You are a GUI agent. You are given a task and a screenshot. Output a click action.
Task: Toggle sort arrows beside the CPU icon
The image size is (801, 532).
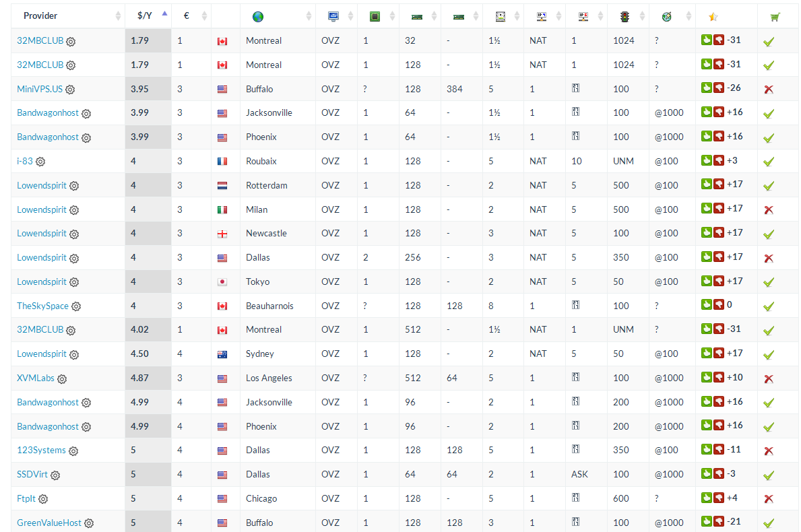pos(392,16)
